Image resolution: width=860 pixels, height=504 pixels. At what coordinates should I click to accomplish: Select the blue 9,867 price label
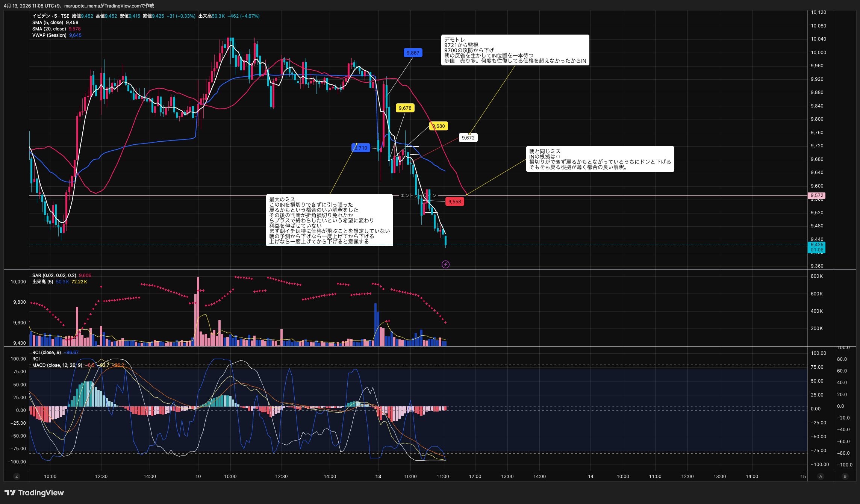coord(413,53)
